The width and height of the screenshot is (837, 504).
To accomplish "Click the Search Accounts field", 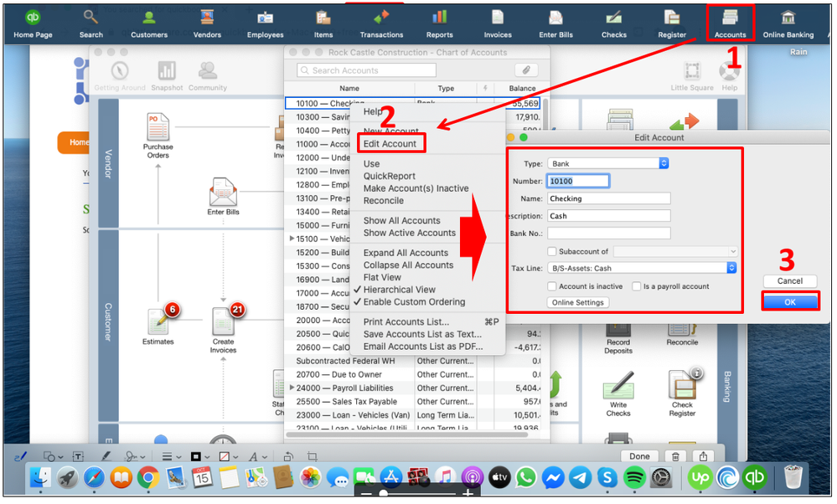I will 366,69.
